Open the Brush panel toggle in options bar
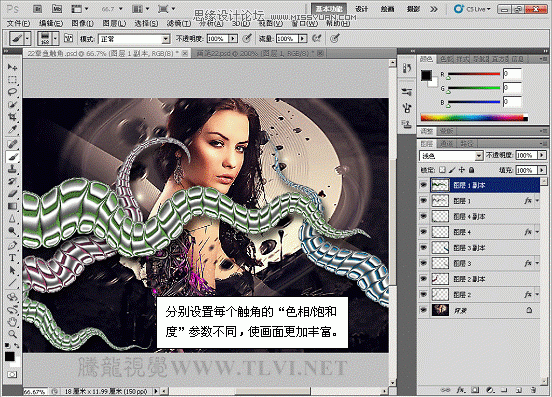The height and width of the screenshot is (397, 552). point(68,38)
